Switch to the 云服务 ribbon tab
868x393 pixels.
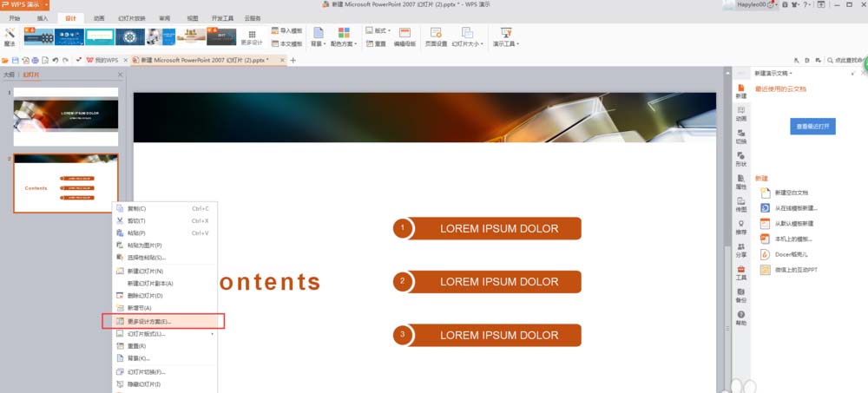tap(253, 18)
